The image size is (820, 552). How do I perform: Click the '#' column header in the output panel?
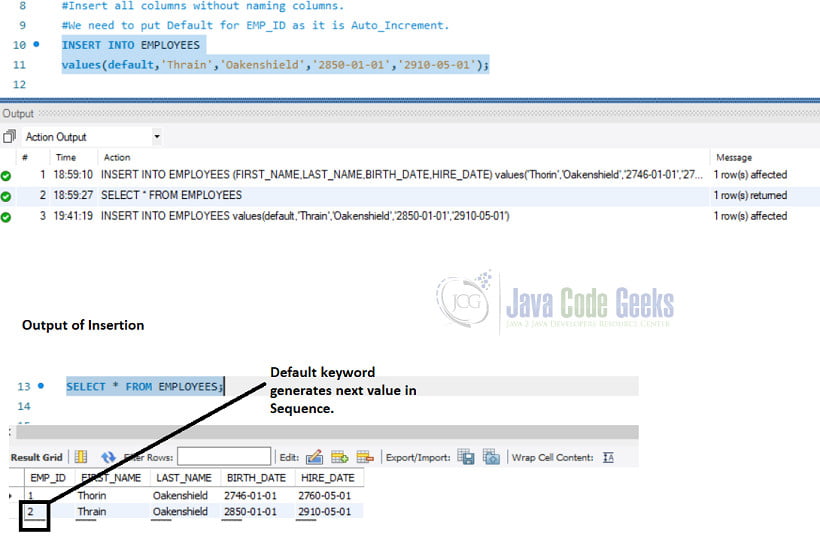click(25, 157)
